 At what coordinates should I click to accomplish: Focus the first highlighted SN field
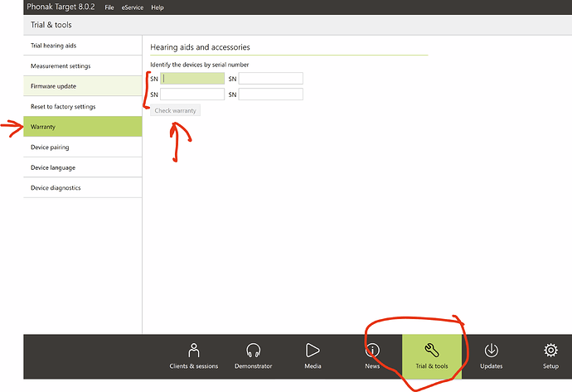[x=192, y=79]
